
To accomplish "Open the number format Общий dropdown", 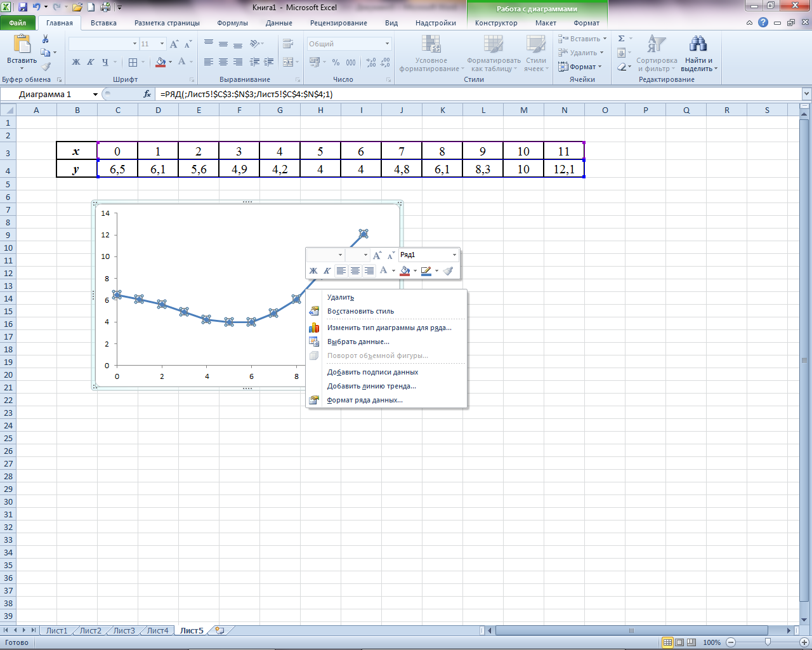I will 387,44.
